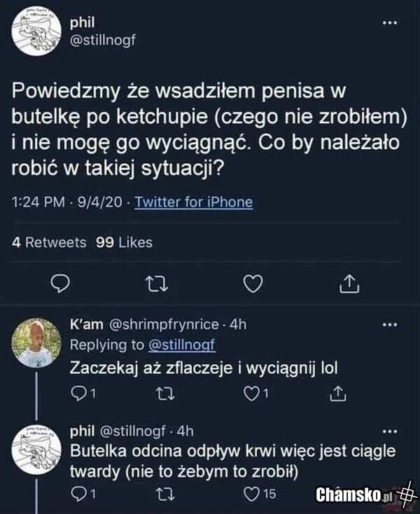Screen dimensions: 420x514
Task: Open more options on phil's reply
Action: (390, 430)
